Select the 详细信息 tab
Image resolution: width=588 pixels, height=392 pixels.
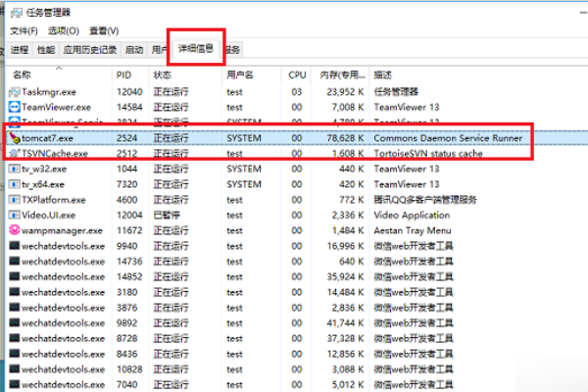[196, 48]
